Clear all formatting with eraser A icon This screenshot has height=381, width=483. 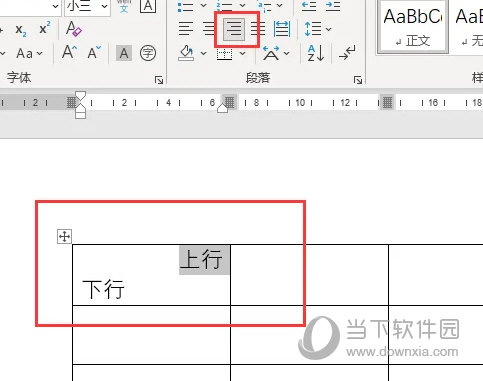[x=73, y=29]
